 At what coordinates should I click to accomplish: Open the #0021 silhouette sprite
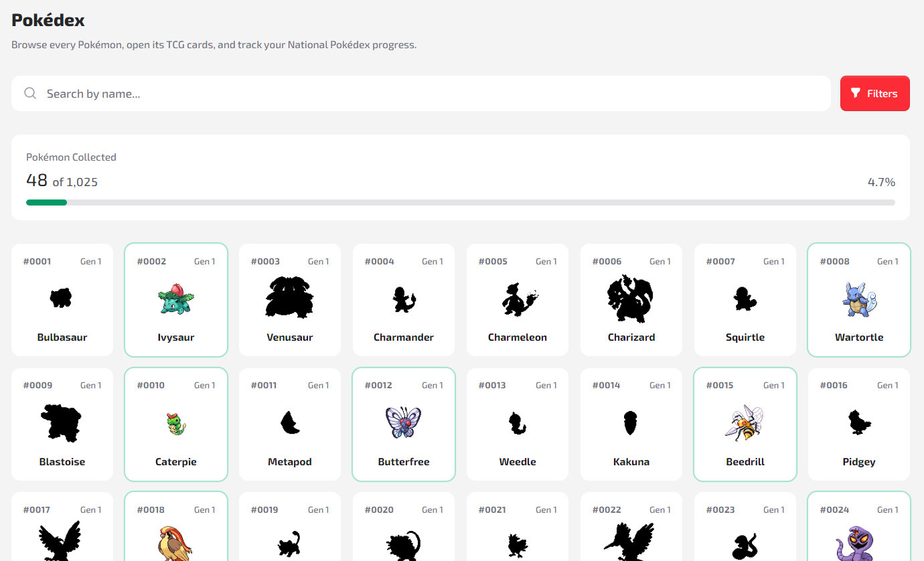coord(517,545)
